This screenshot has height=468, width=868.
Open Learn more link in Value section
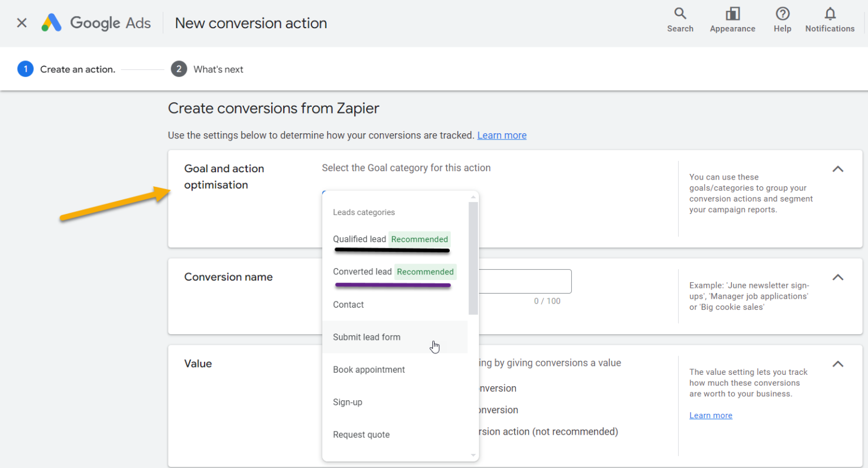click(711, 415)
